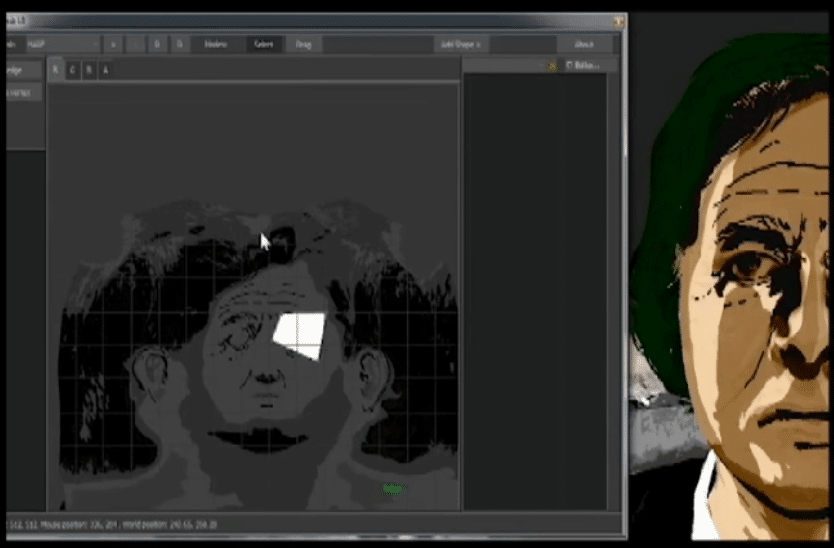Switch to Select mode

(265, 44)
